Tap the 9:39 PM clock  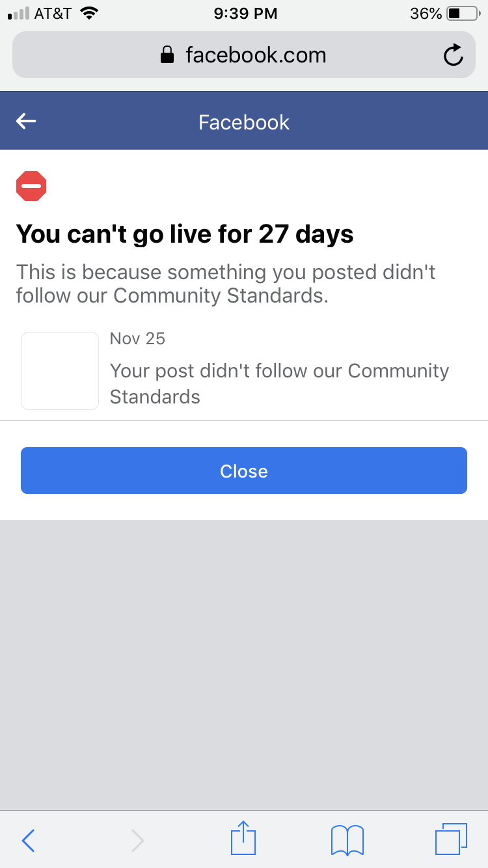pos(245,14)
